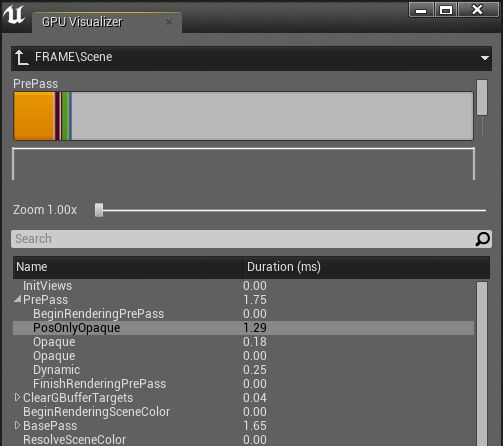Select the Dynamic row
Viewport: 503px width, 446px height.
[243, 370]
